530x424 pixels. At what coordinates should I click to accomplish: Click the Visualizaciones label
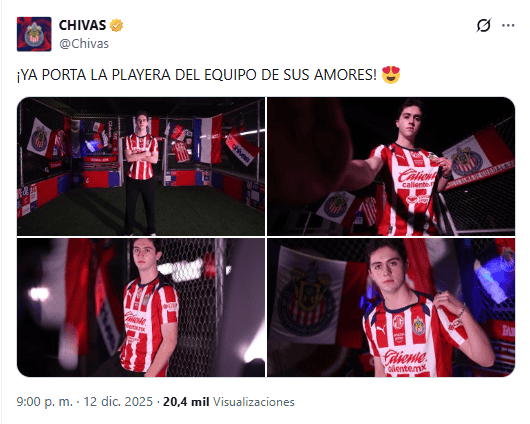(x=254, y=402)
